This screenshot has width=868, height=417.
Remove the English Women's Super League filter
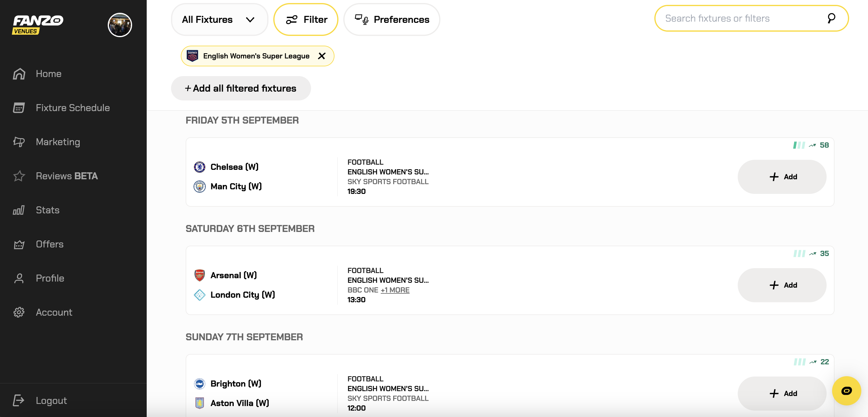click(322, 56)
